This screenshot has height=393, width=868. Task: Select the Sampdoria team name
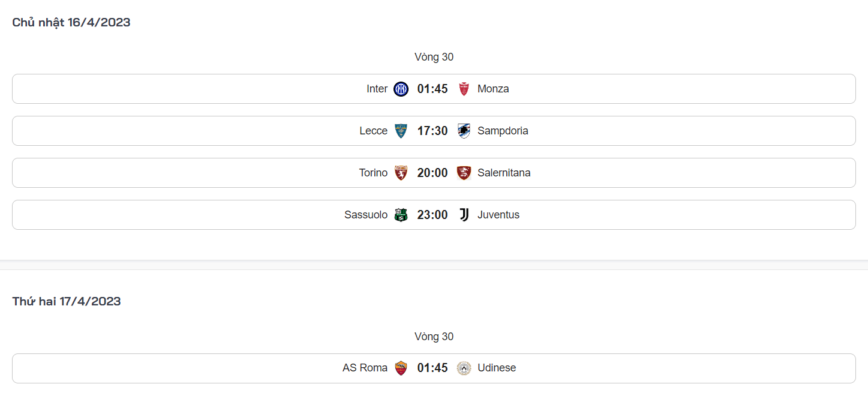(x=503, y=130)
